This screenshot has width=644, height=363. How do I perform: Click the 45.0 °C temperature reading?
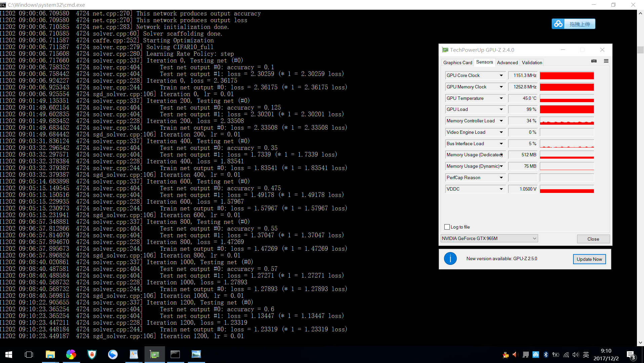[523, 98]
